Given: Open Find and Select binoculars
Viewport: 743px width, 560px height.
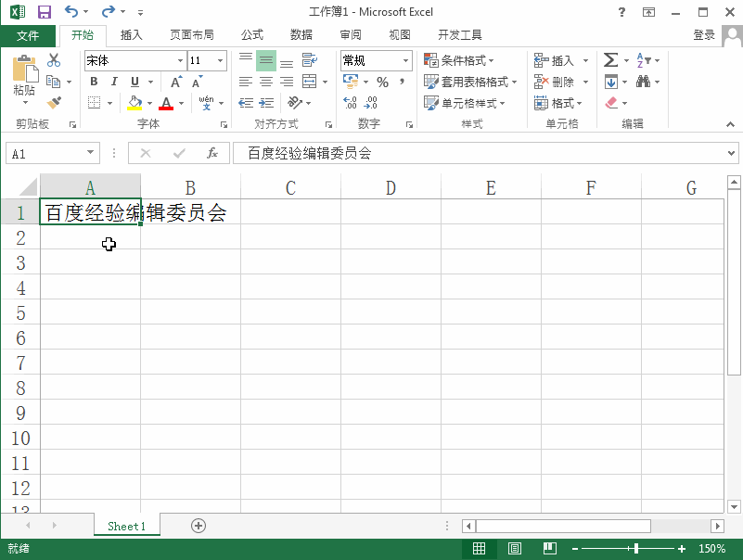Looking at the screenshot, I should pyautogui.click(x=643, y=82).
